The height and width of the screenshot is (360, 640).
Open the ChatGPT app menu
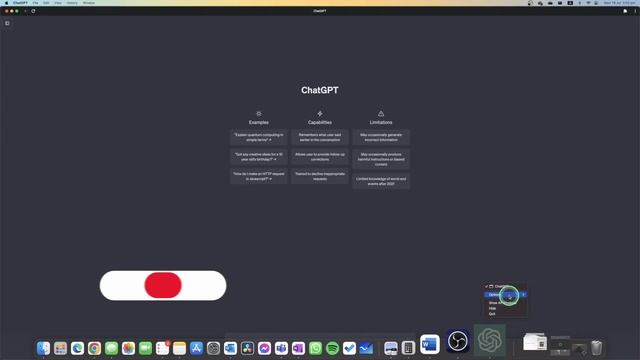(x=20, y=3)
